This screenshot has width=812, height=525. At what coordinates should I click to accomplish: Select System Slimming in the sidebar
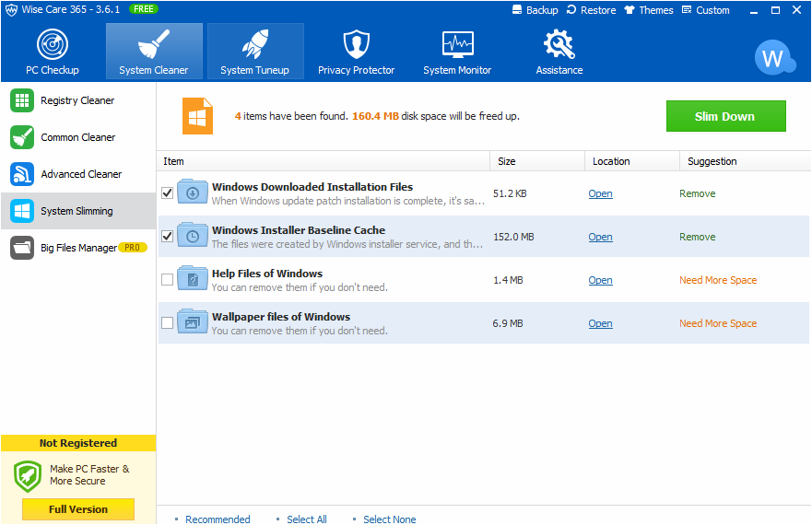(x=78, y=211)
